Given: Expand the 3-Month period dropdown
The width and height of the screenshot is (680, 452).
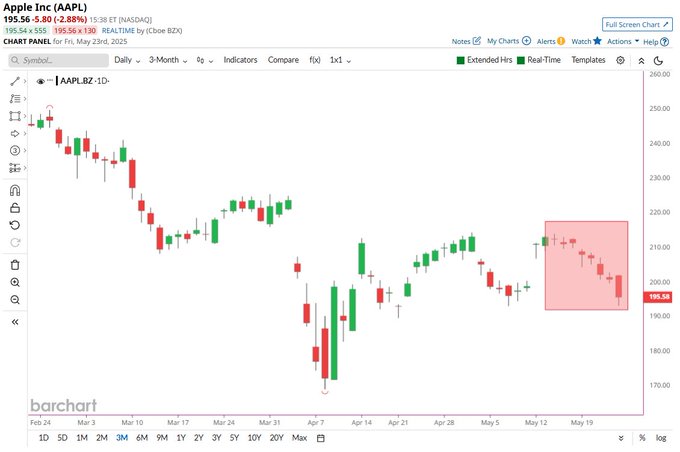Looking at the screenshot, I should point(168,60).
